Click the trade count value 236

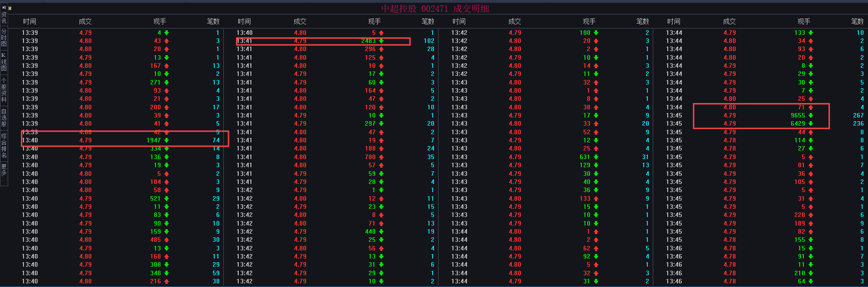click(x=858, y=123)
